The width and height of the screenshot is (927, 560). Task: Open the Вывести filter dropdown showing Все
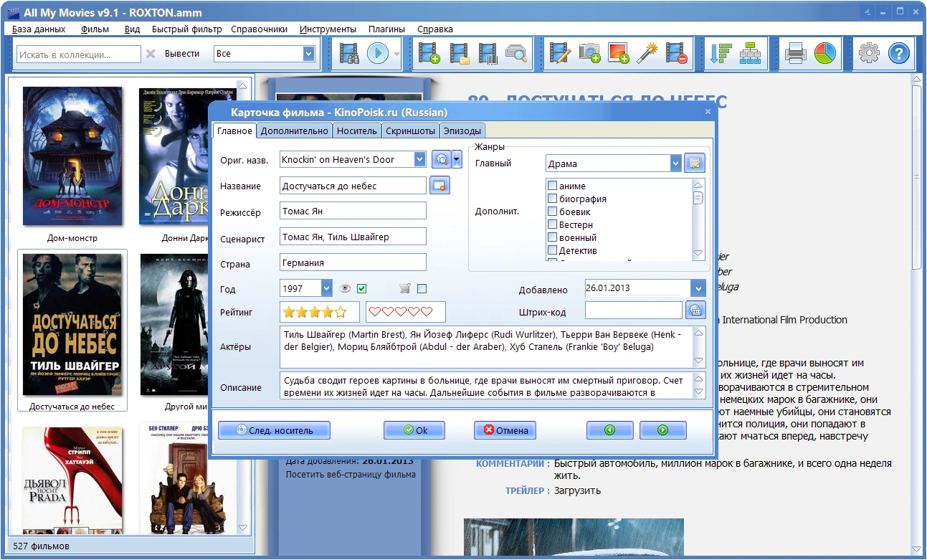[x=308, y=54]
